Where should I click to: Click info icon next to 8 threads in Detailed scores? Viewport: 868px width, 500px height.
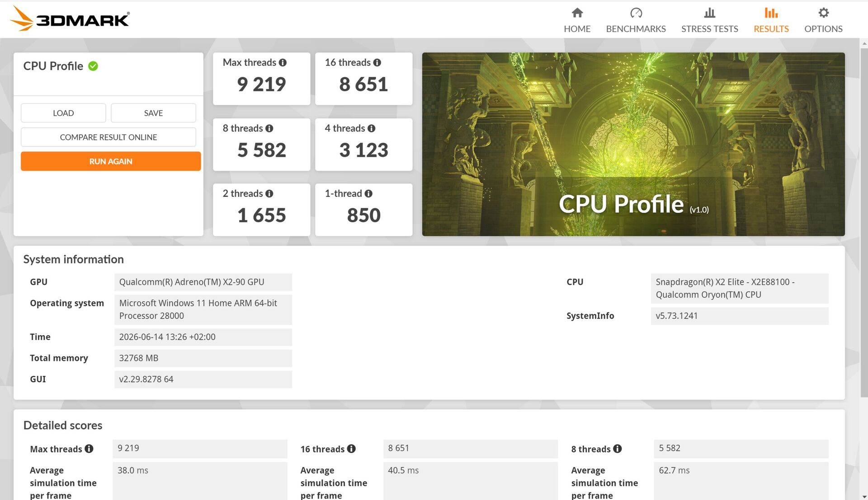(x=618, y=449)
